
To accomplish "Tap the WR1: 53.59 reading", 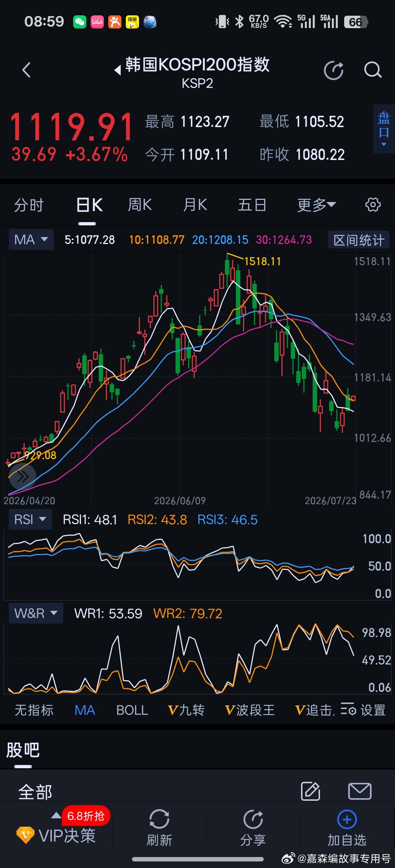I will click(x=108, y=613).
